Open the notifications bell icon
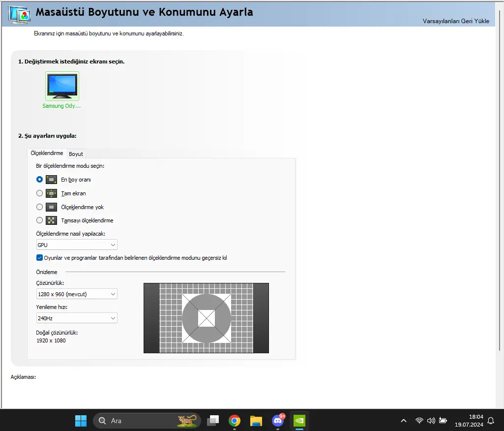The height and width of the screenshot is (431, 504). click(491, 421)
